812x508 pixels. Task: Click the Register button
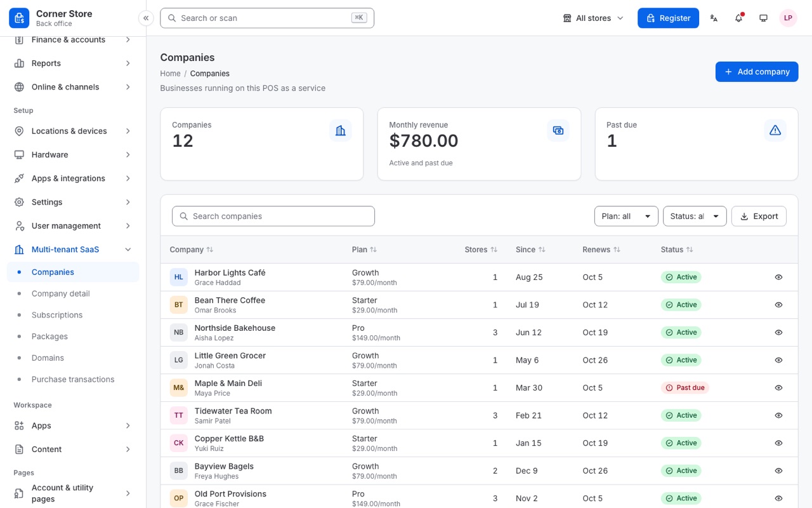668,18
